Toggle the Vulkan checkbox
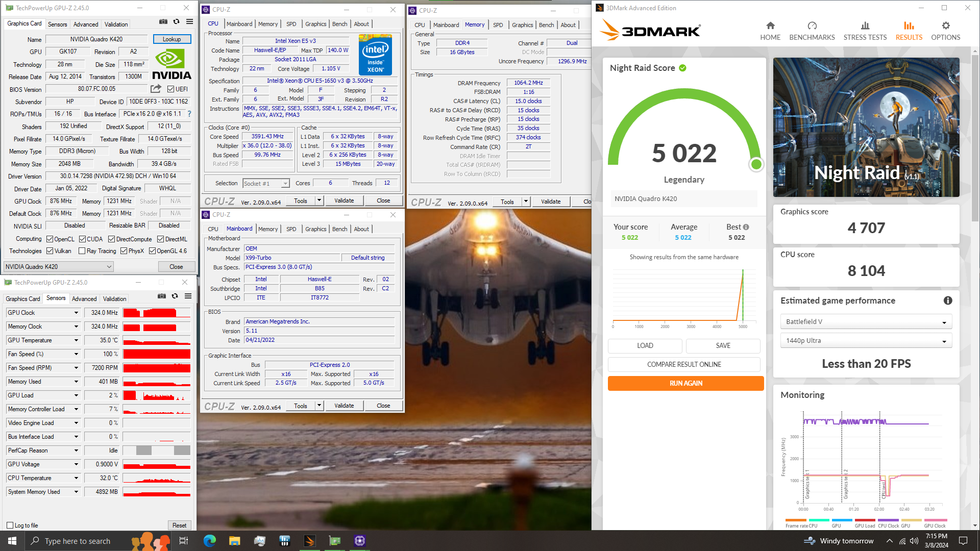 click(x=50, y=251)
